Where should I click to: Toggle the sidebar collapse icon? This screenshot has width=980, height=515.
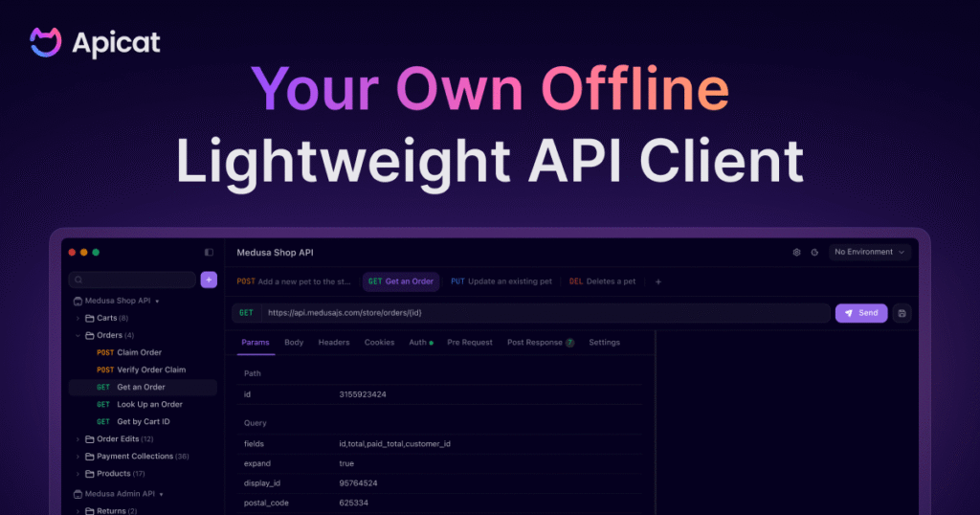coord(209,253)
